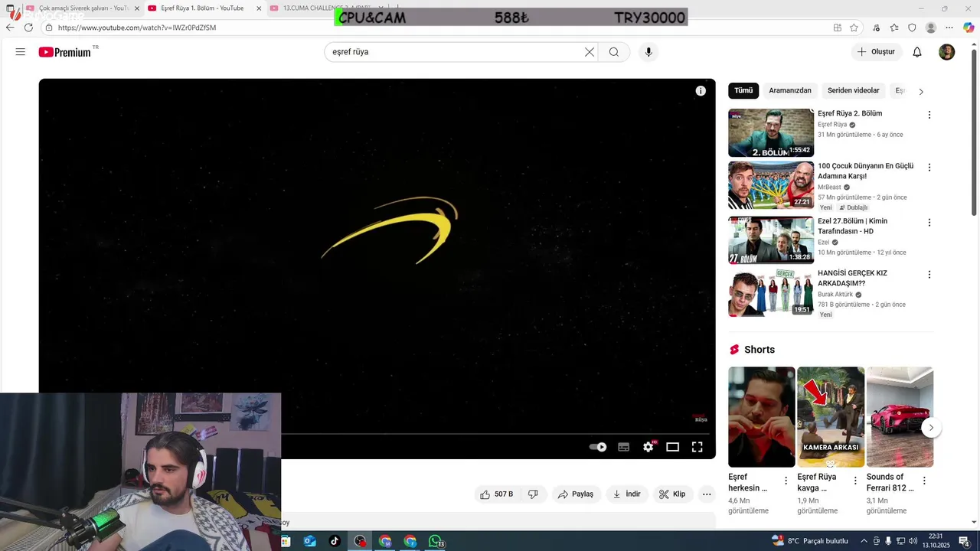This screenshot has width=980, height=551.
Task: Open Outlook from the taskbar
Action: pos(309,541)
